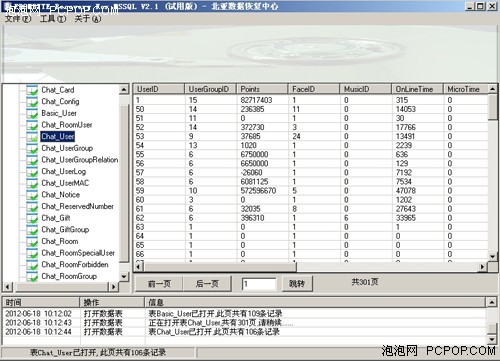Viewport: 500px width, 361px height.
Task: Select Chat_UserGroupRelation table in tree
Action: point(80,160)
